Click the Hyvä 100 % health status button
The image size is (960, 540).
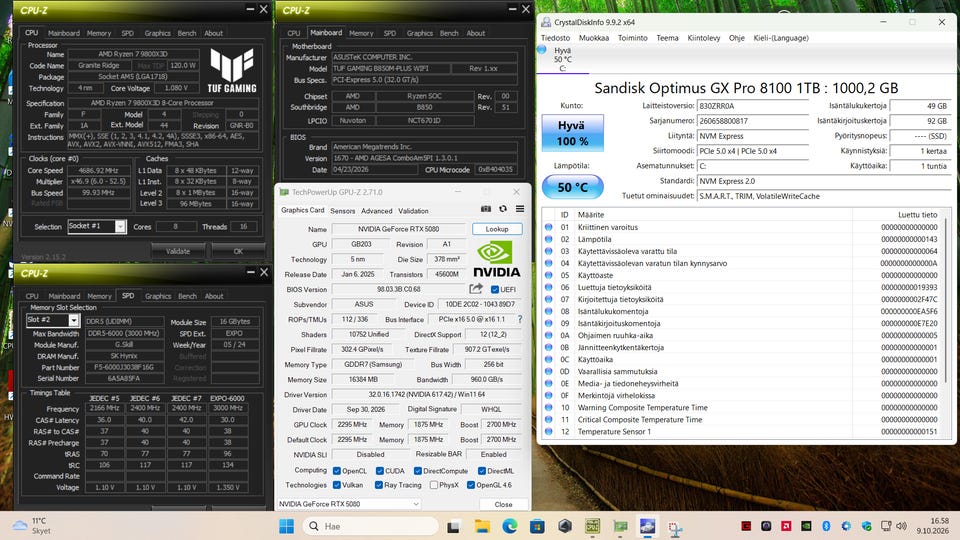tap(572, 133)
